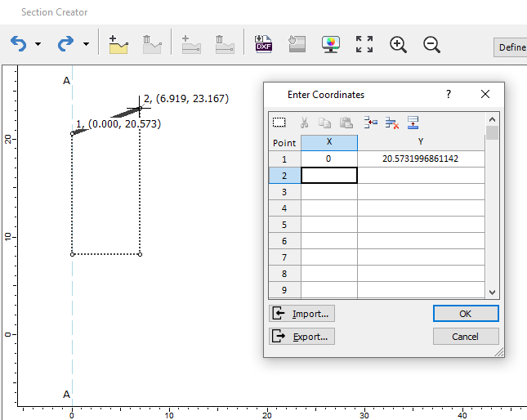Close the Enter Coordinates dialog
This screenshot has width=527, height=420.
pyautogui.click(x=485, y=94)
